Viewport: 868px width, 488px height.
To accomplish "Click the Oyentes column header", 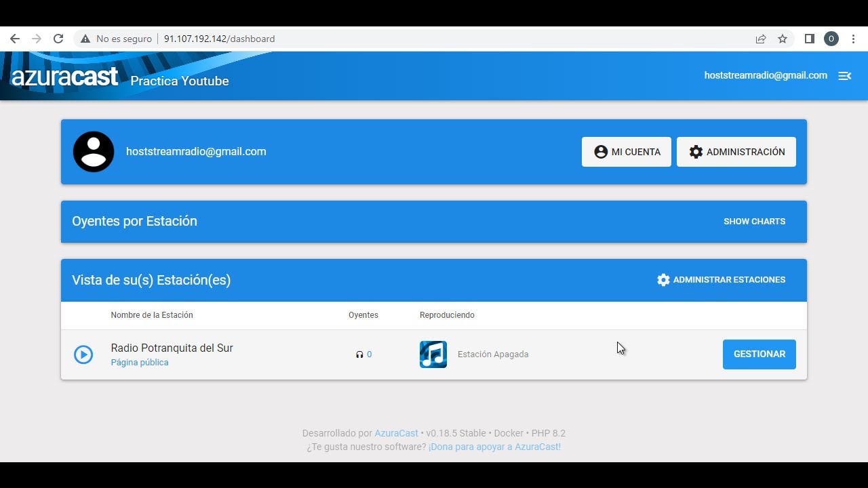I will click(x=363, y=315).
